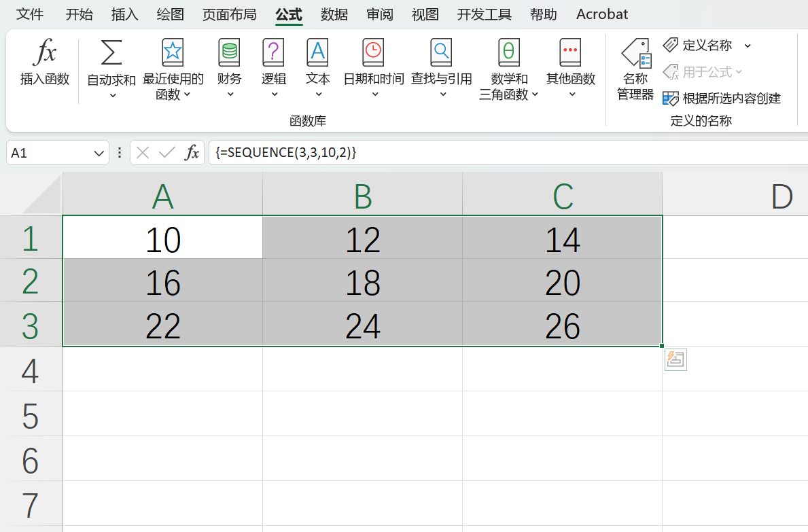Click the formula bar cancel X icon
The image size is (808, 532).
143,153
